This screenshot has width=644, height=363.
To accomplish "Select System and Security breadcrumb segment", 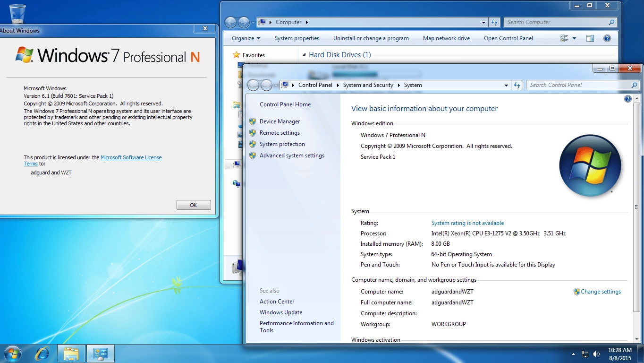I will click(x=368, y=85).
